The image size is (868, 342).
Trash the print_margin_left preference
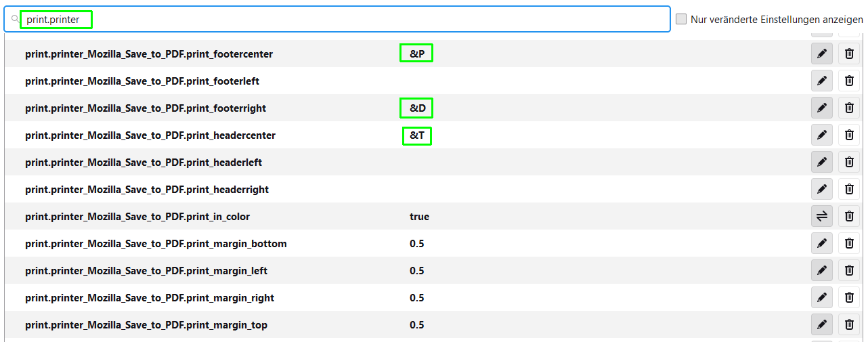(x=849, y=271)
